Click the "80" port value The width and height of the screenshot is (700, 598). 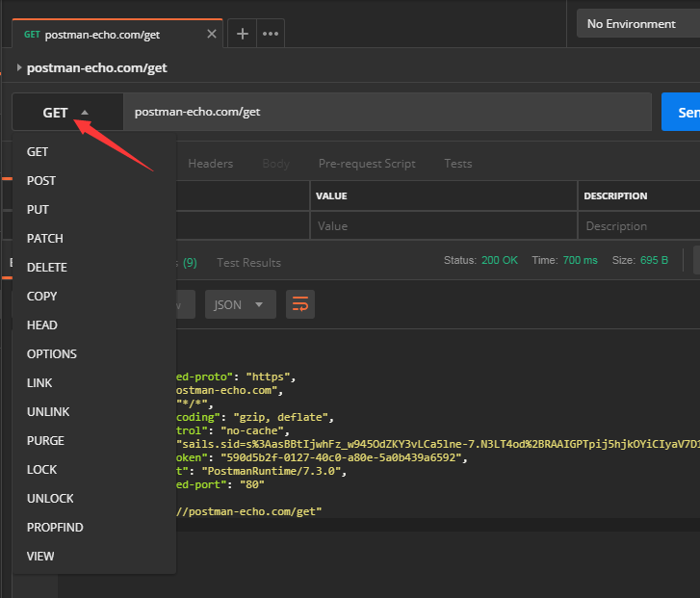click(251, 484)
